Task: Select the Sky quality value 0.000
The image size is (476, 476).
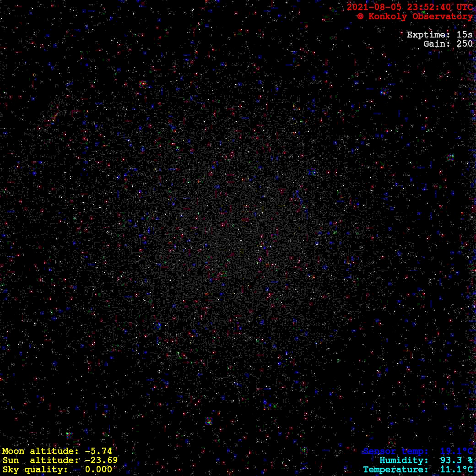Action: [x=98, y=470]
